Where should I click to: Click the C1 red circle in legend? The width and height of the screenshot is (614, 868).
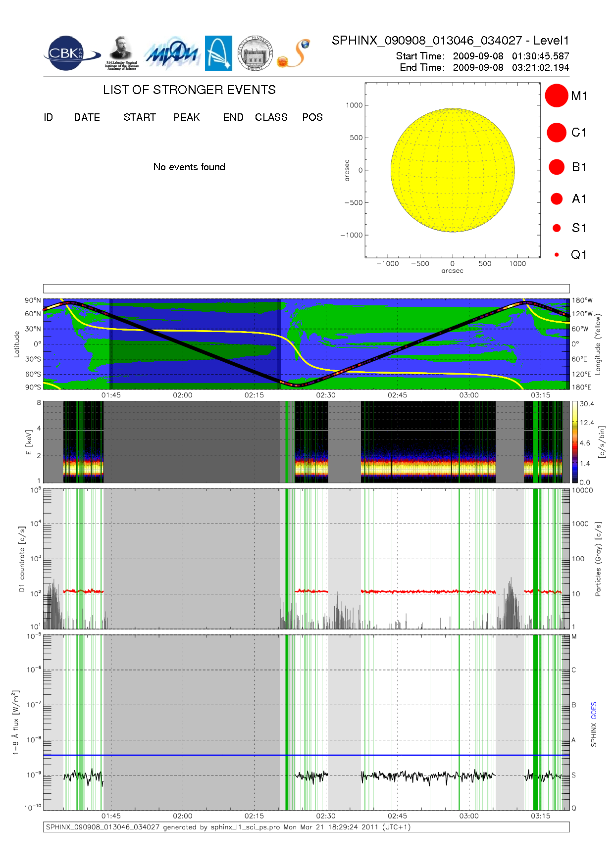[x=556, y=132]
